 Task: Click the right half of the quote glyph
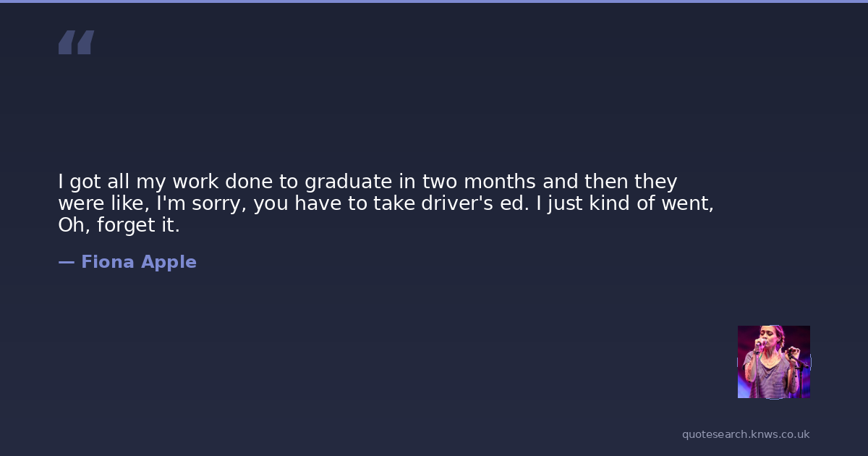85,42
